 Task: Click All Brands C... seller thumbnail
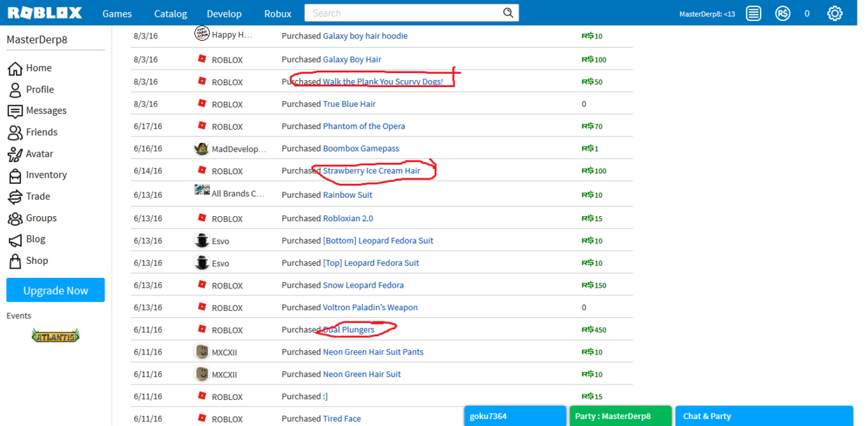coord(201,191)
